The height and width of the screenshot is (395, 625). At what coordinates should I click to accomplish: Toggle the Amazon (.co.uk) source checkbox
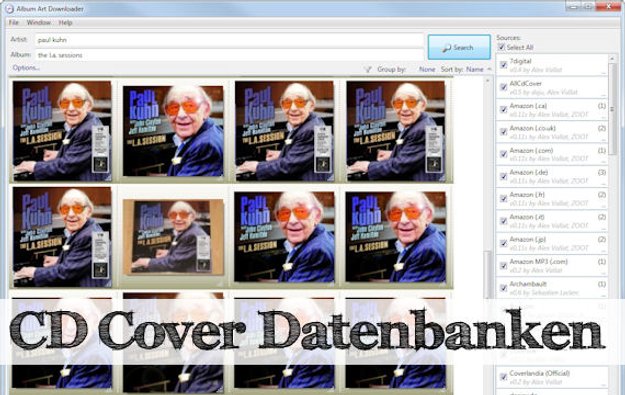pyautogui.click(x=503, y=132)
